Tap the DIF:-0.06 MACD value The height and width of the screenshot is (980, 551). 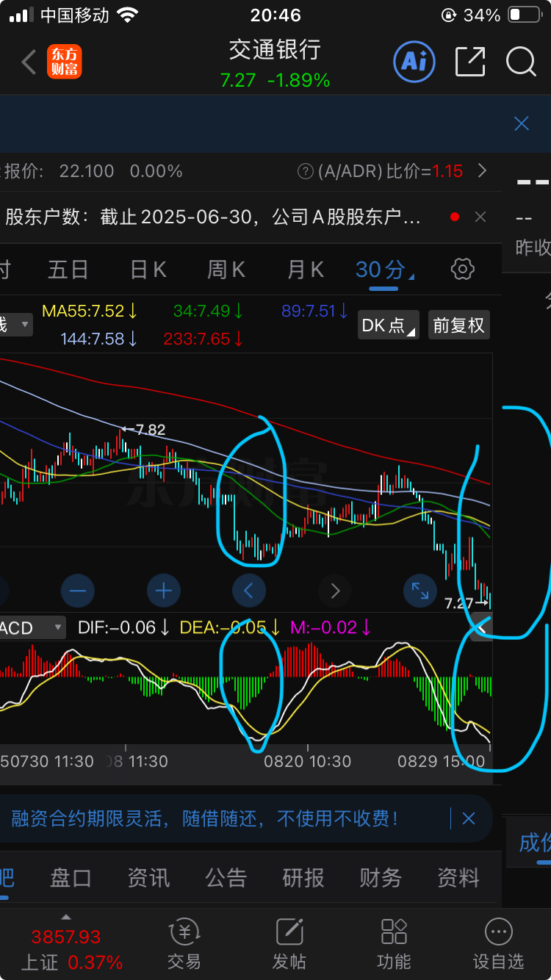coord(124,627)
